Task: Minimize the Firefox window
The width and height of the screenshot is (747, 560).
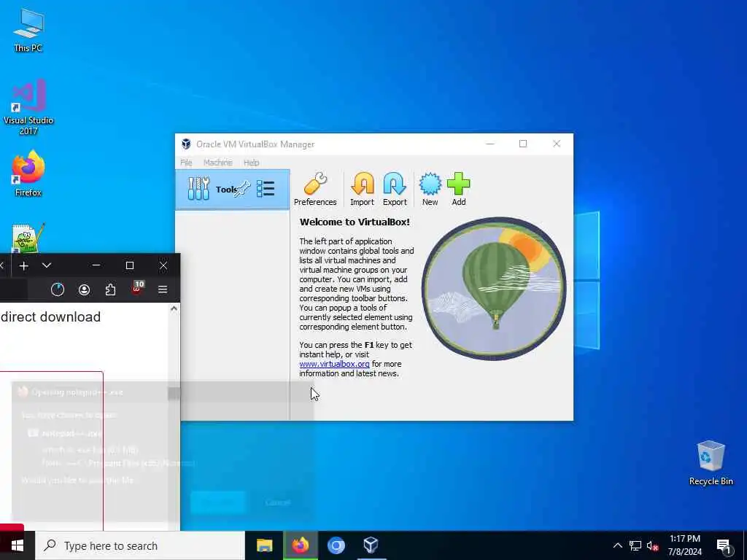Action: (x=96, y=265)
